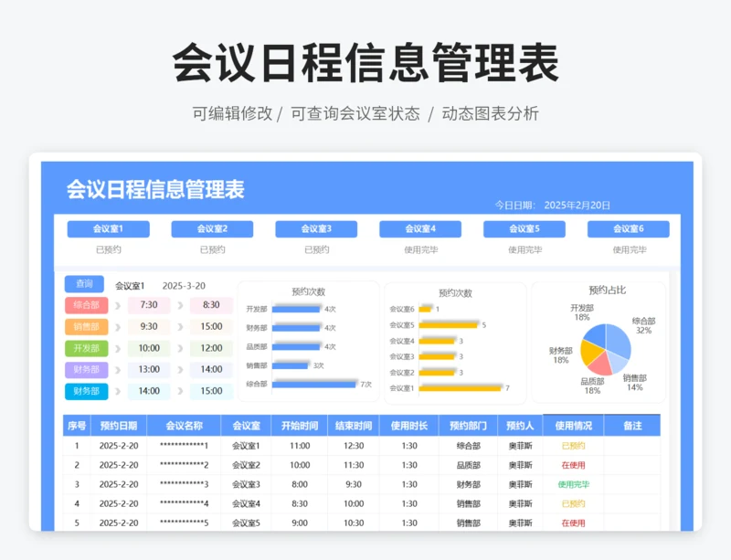Click the 品质部 18% pie label
This screenshot has height=560, width=731.
[x=592, y=386]
